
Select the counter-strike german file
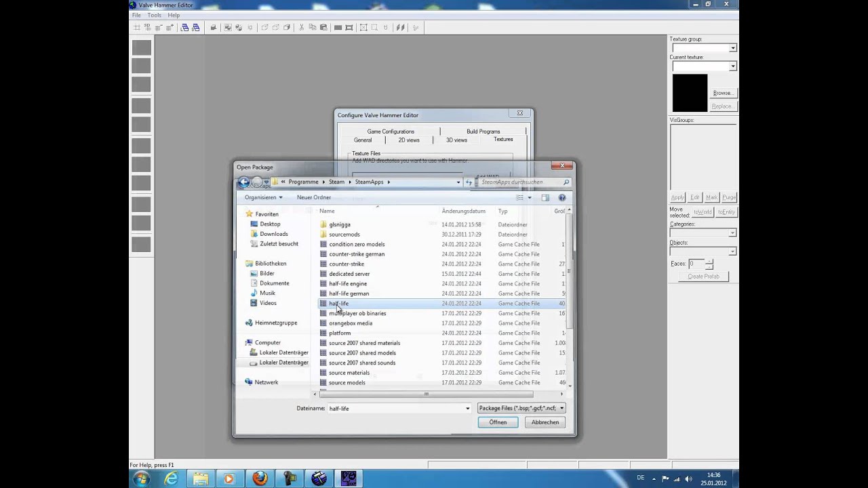[357, 254]
